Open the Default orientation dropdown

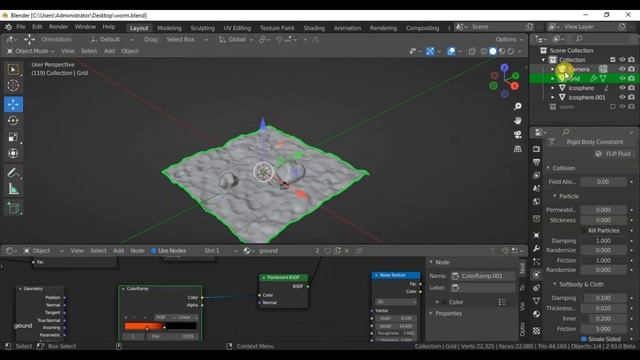point(112,40)
